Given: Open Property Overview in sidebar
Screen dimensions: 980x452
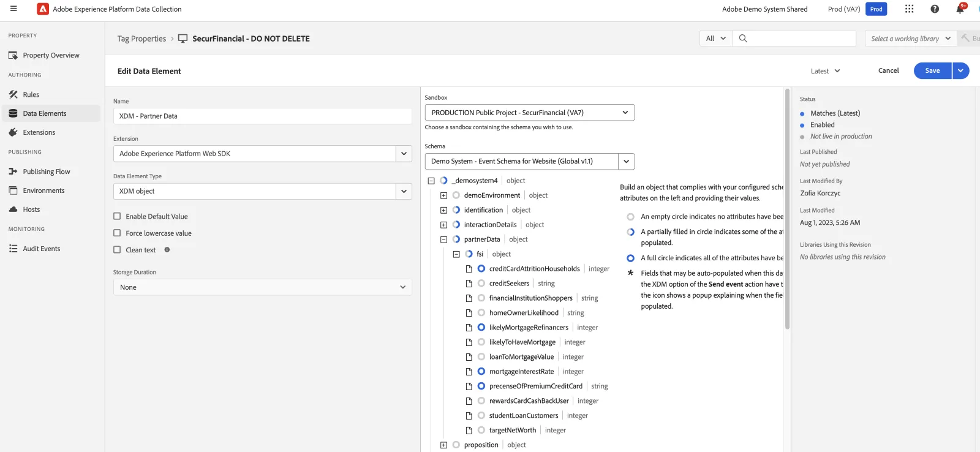Looking at the screenshot, I should [51, 55].
